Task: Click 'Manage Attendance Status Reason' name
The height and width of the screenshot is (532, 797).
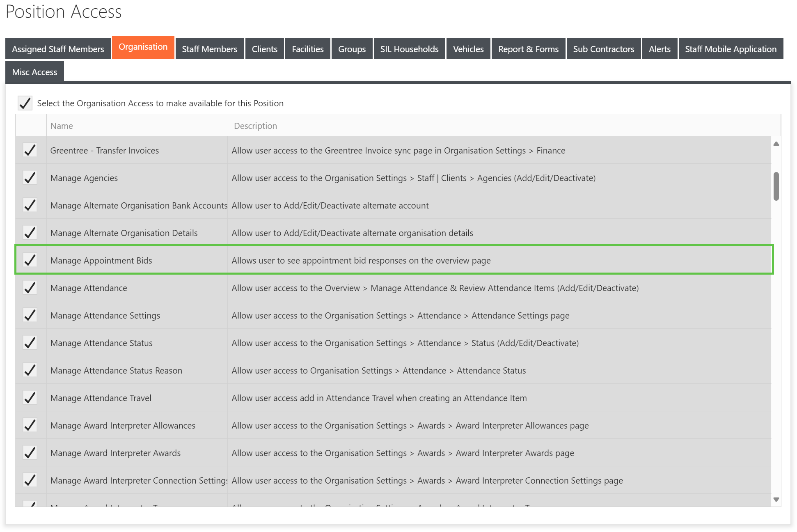Action: click(x=116, y=371)
